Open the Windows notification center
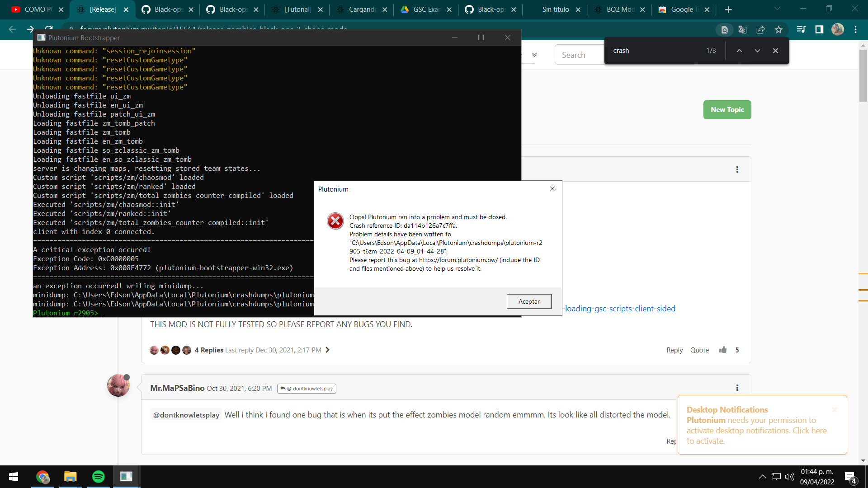Screen dimensions: 868x488 click(850, 477)
